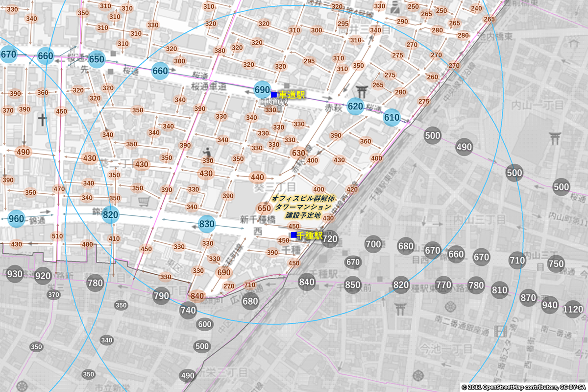Click the 内山一丁目 district name
The width and height of the screenshot is (588, 392).
[538, 105]
